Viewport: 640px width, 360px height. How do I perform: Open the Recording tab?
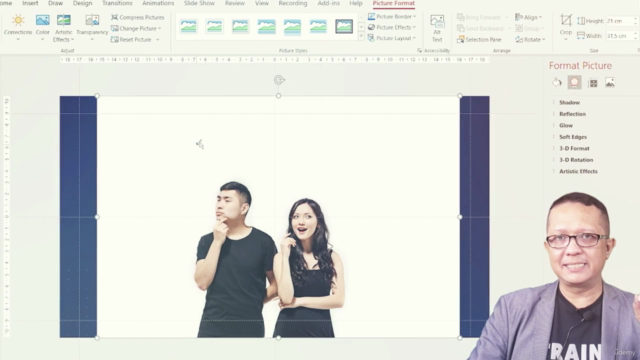tap(293, 3)
